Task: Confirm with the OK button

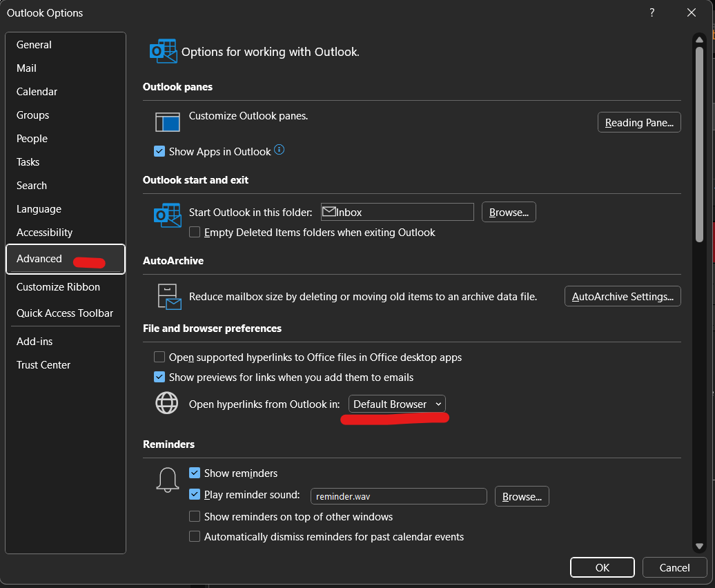Action: pos(602,567)
